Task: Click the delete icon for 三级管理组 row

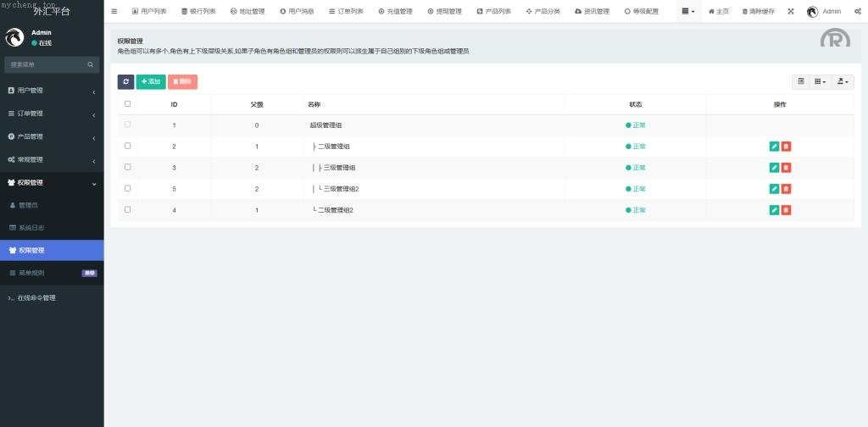Action: click(786, 168)
